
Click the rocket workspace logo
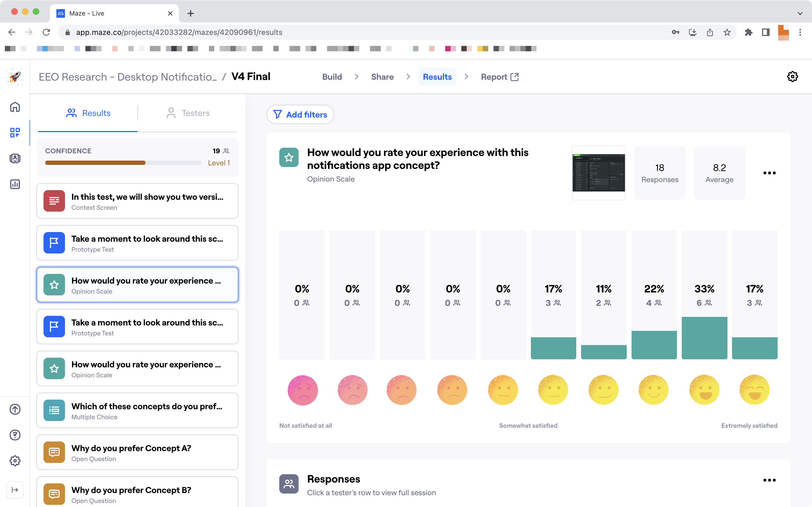(15, 77)
